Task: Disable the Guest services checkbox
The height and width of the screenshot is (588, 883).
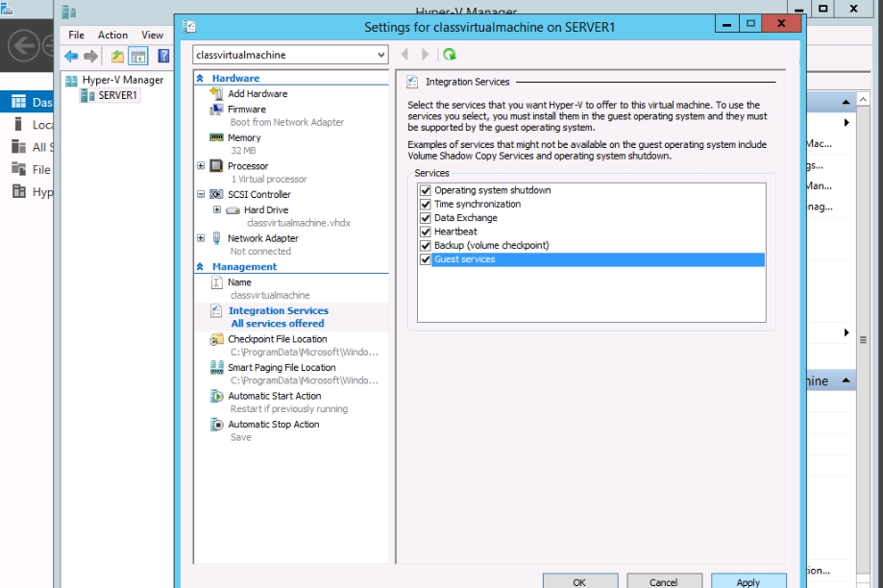Action: 426,259
